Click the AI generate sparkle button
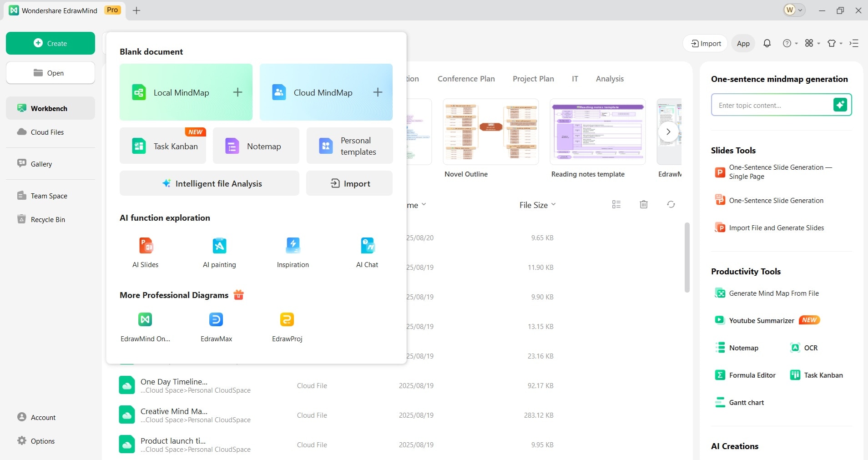 coord(840,105)
